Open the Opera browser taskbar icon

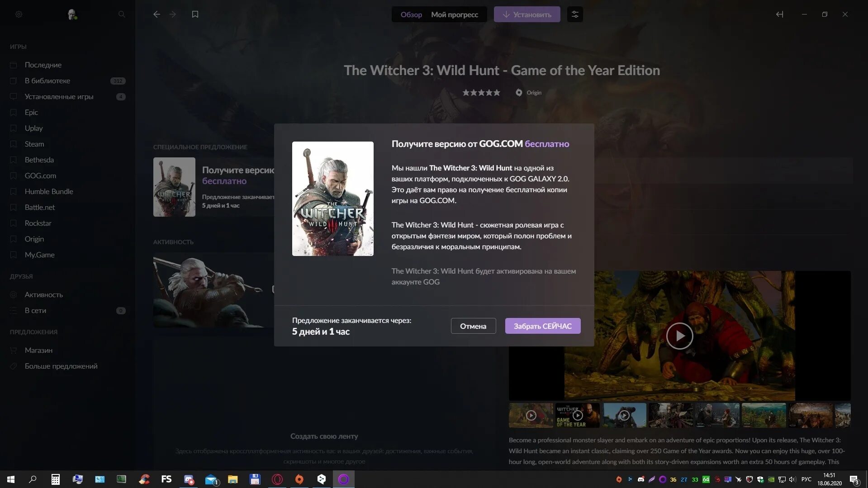(277, 479)
